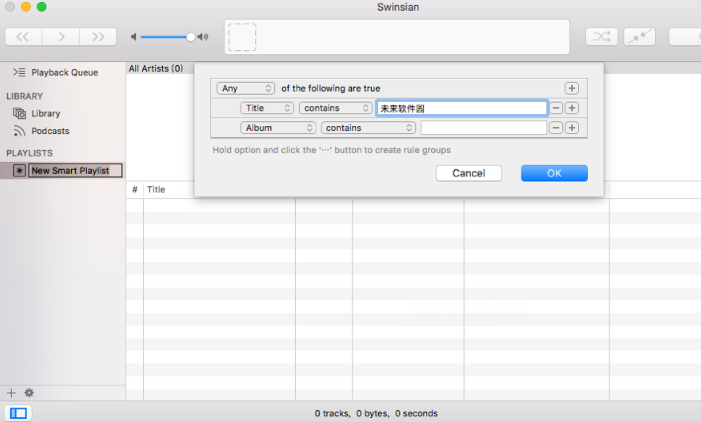Open the sidebar gear actions menu
This screenshot has height=422, width=701.
coord(29,393)
